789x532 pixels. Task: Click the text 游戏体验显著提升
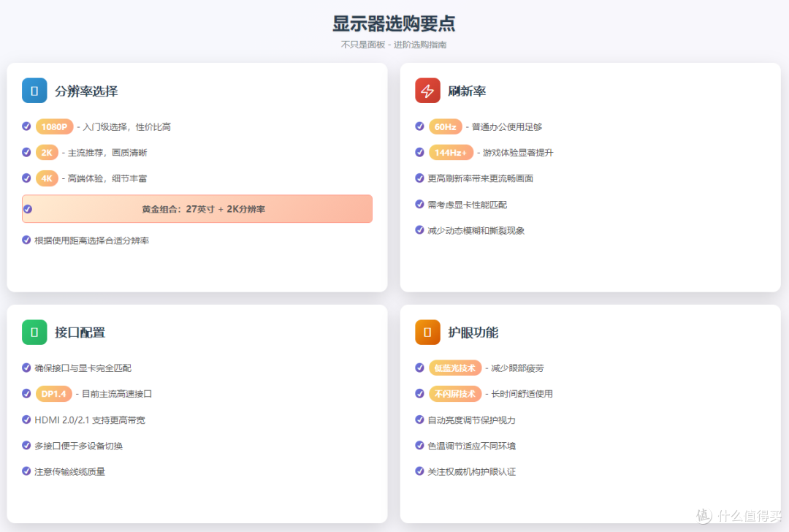coord(518,153)
